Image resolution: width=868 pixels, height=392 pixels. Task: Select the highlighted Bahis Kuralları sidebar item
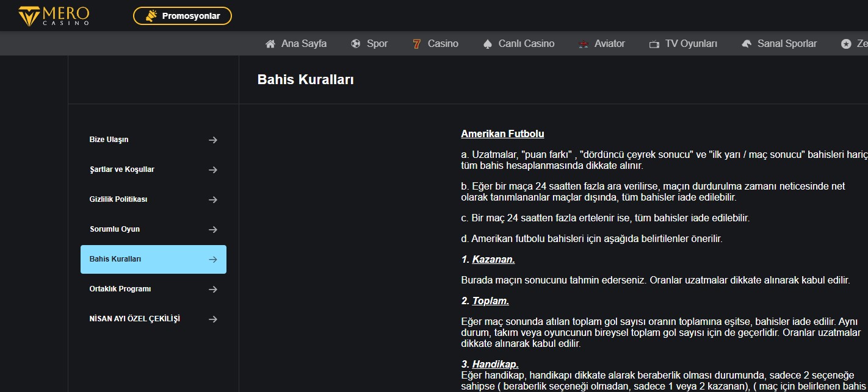point(153,259)
